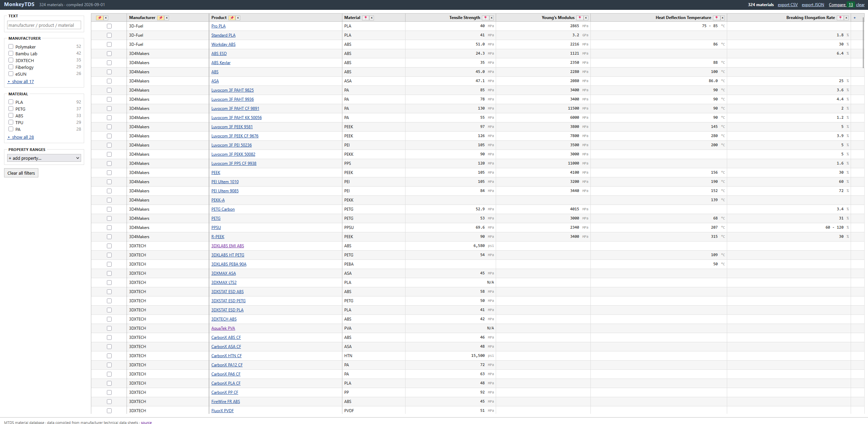Image resolution: width=868 pixels, height=424 pixels.
Task: Add a new column with plus icon
Action: click(x=854, y=18)
